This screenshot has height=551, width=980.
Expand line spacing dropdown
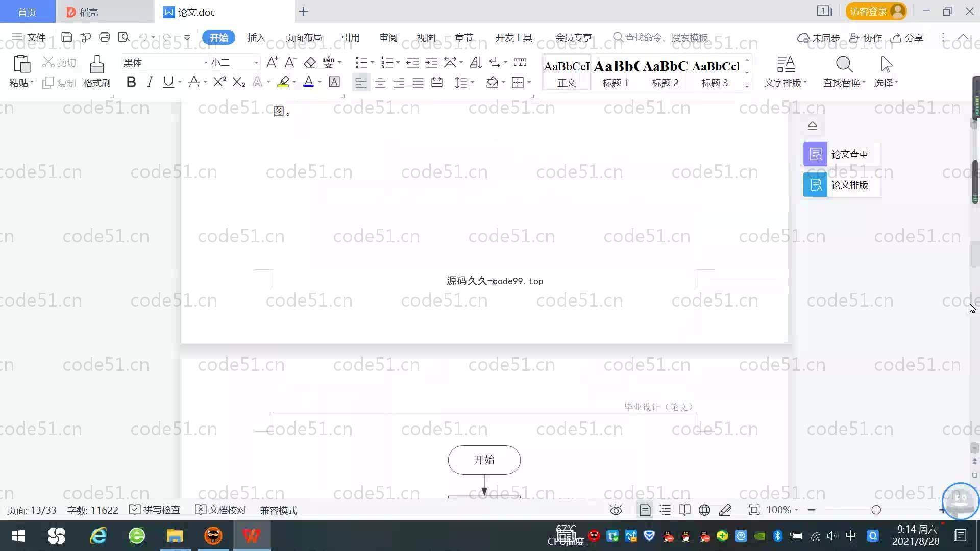472,82
